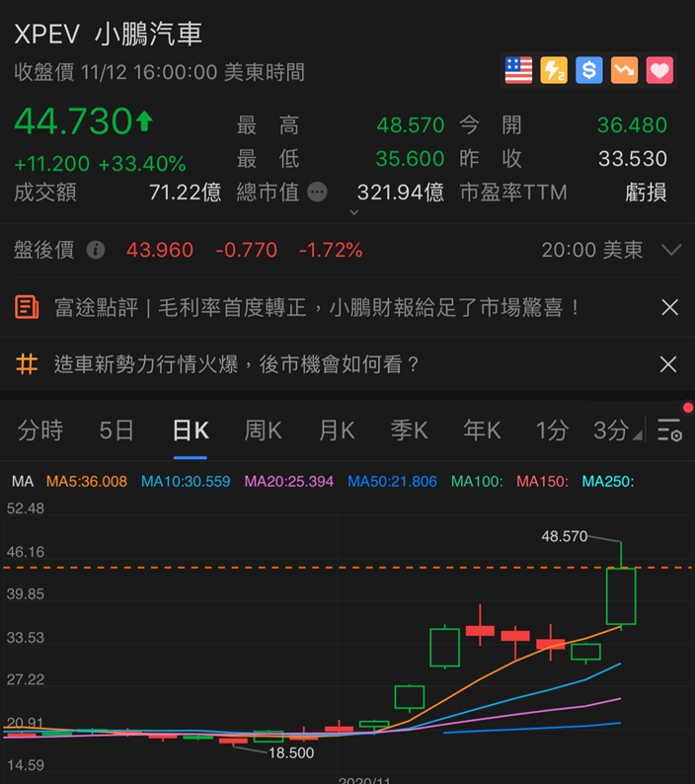695x784 pixels.
Task: Tap the US flag market icon
Action: (518, 70)
